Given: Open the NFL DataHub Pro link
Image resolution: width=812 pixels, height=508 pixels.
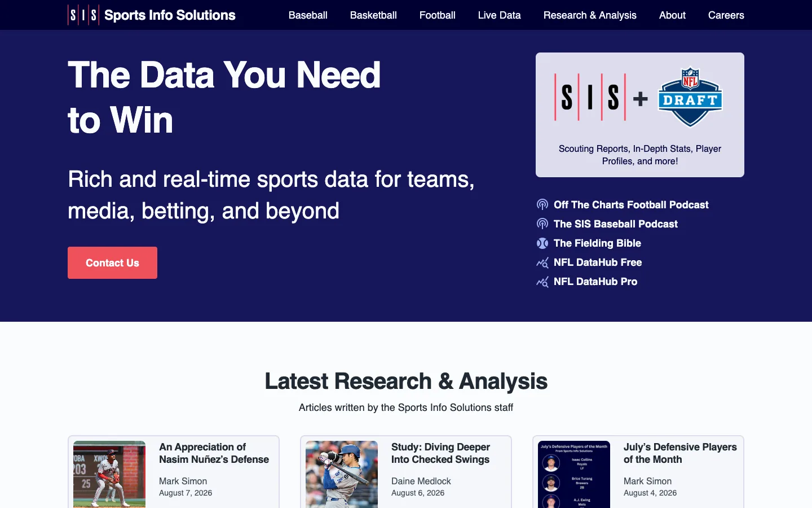Looking at the screenshot, I should (595, 282).
